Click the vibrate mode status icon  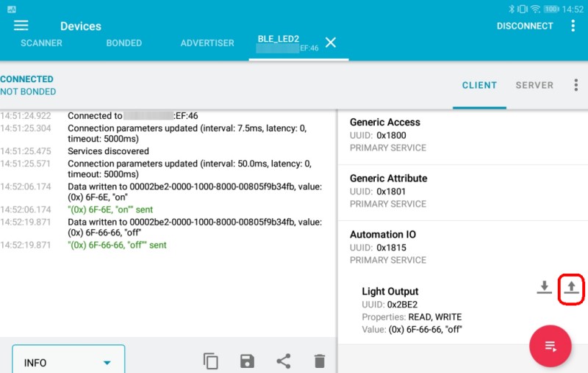click(x=523, y=9)
